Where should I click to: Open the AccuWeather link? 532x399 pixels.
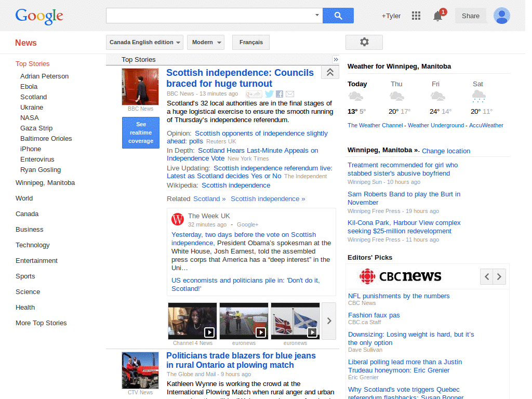click(486, 125)
